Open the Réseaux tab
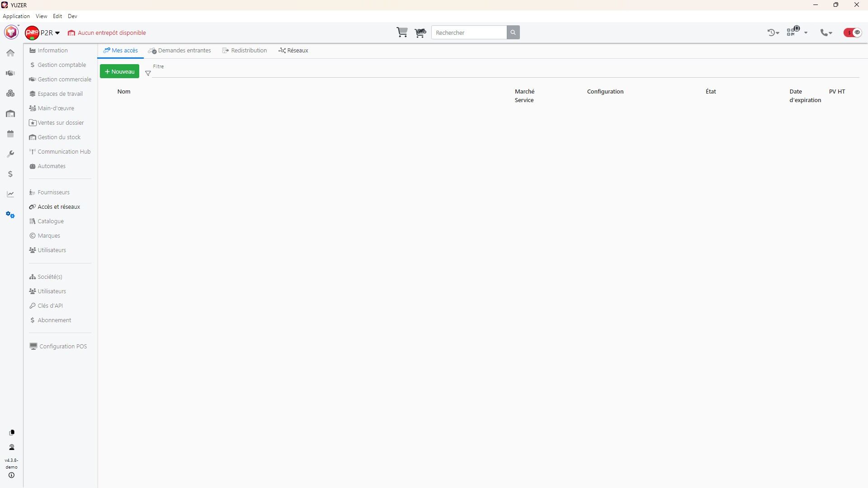This screenshot has width=868, height=488. (293, 51)
